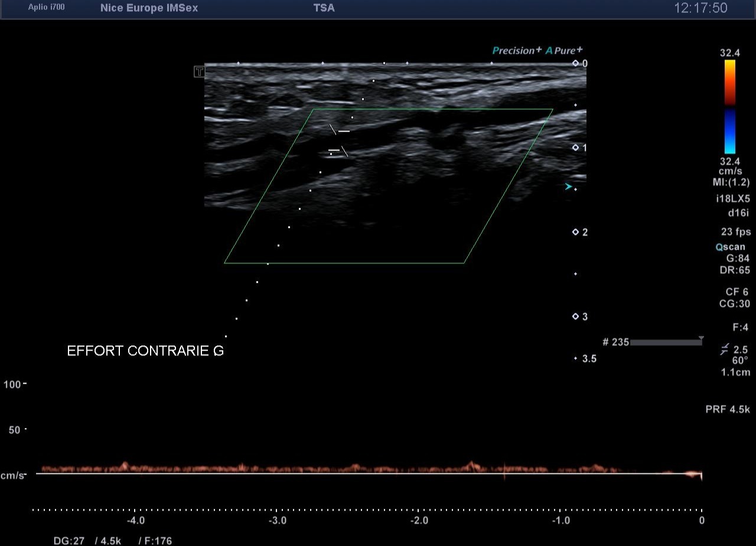Image resolution: width=756 pixels, height=546 pixels.
Task: Click the TSA preset label in header
Action: point(324,8)
